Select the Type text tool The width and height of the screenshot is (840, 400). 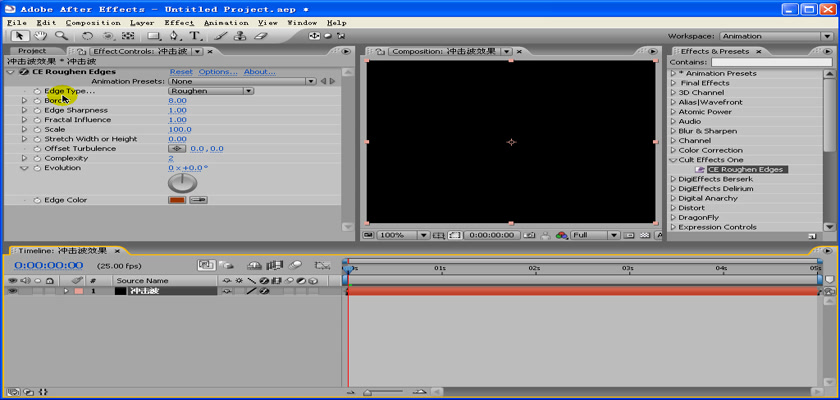point(195,36)
